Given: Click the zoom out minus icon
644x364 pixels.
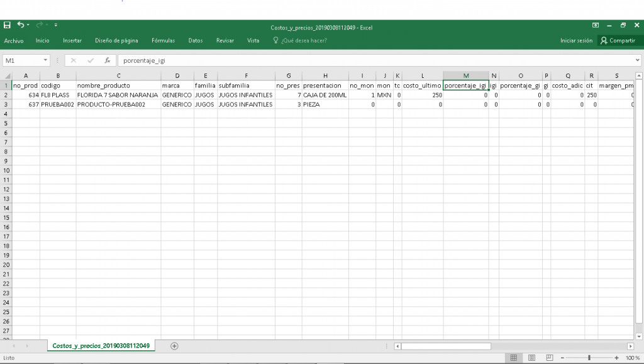Looking at the screenshot, I should click(x=562, y=358).
